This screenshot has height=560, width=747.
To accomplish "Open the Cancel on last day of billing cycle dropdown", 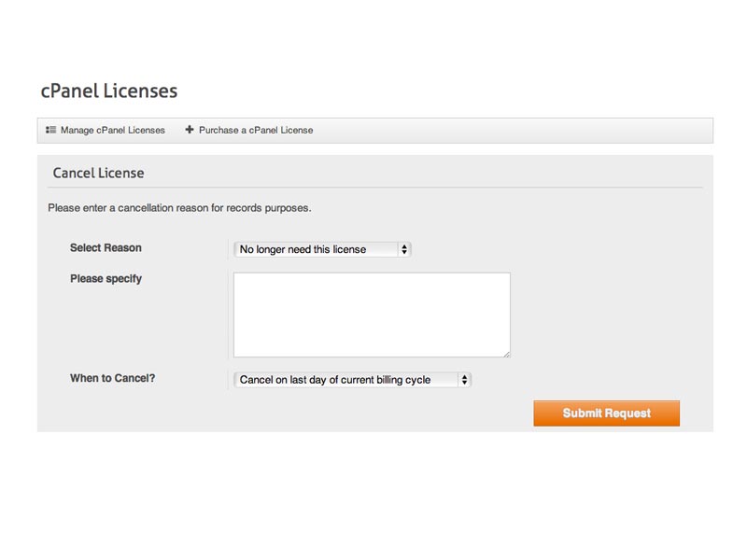I will pyautogui.click(x=352, y=380).
